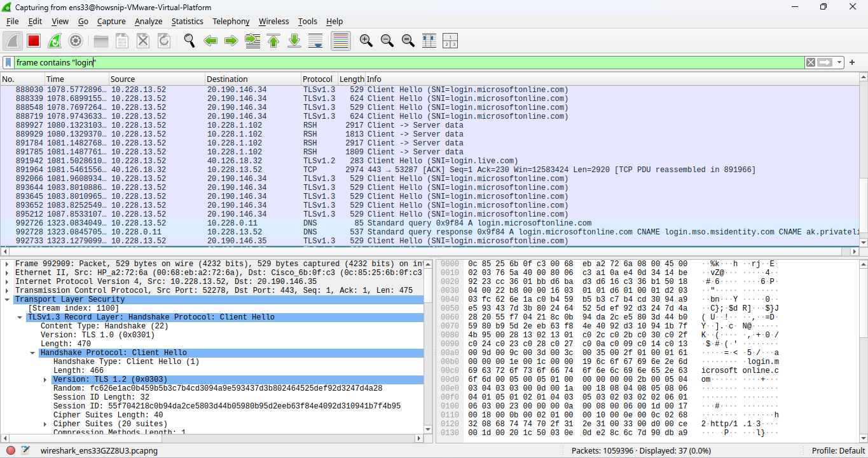This screenshot has height=458, width=868.
Task: Sort the packet list by Protocol column
Action: pyautogui.click(x=319, y=79)
